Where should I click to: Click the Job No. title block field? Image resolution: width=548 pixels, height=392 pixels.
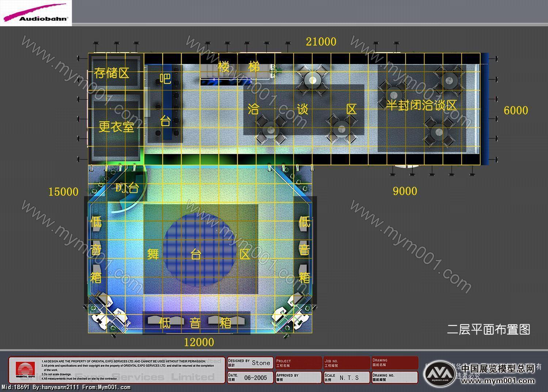coord(346,363)
